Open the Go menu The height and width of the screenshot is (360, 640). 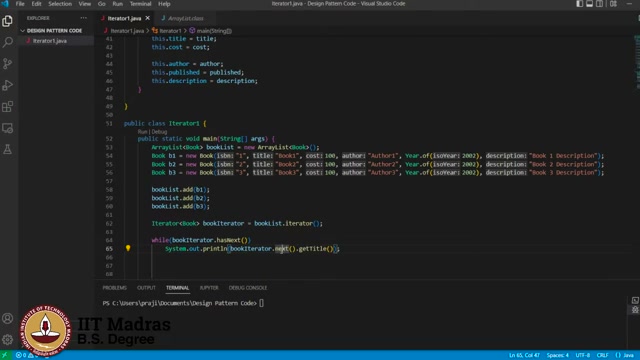pyautogui.click(x=102, y=4)
